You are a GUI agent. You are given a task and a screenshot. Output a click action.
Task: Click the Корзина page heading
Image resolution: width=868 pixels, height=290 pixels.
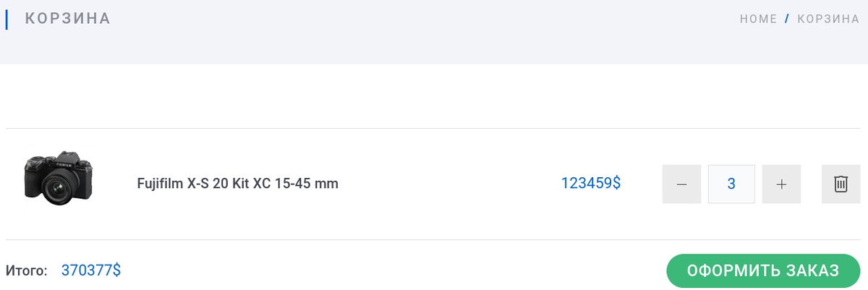[68, 19]
